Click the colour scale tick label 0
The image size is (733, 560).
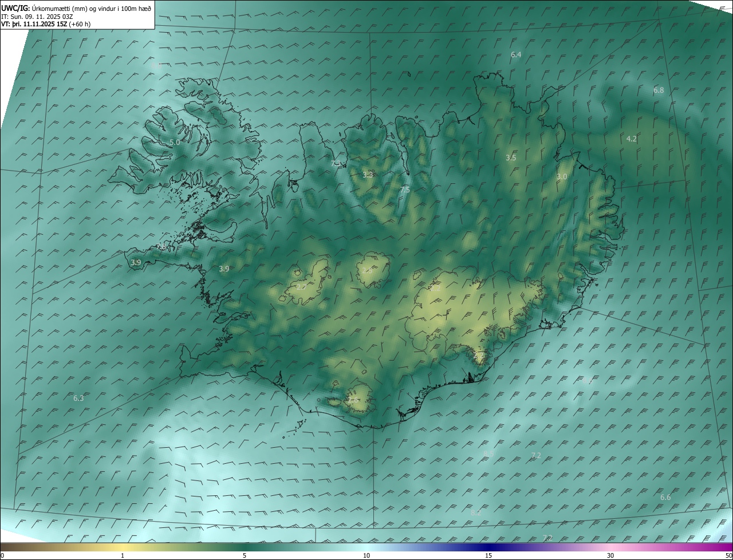2,556
